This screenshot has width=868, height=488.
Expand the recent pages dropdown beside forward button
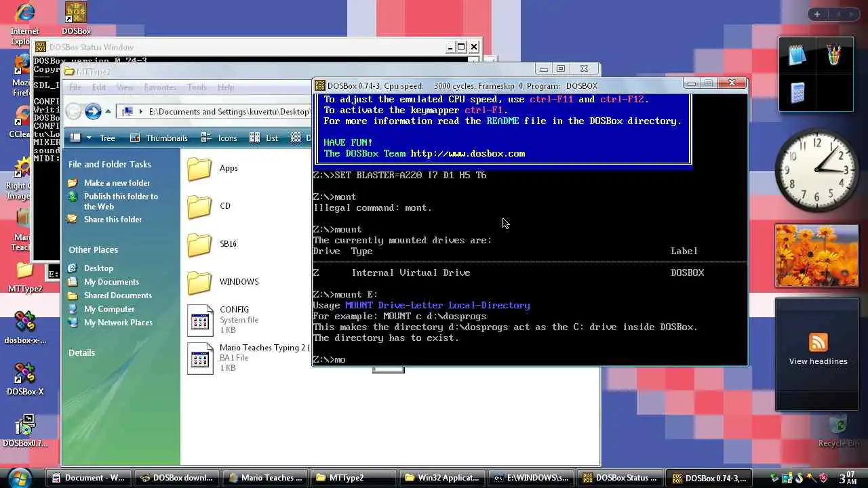[108, 112]
